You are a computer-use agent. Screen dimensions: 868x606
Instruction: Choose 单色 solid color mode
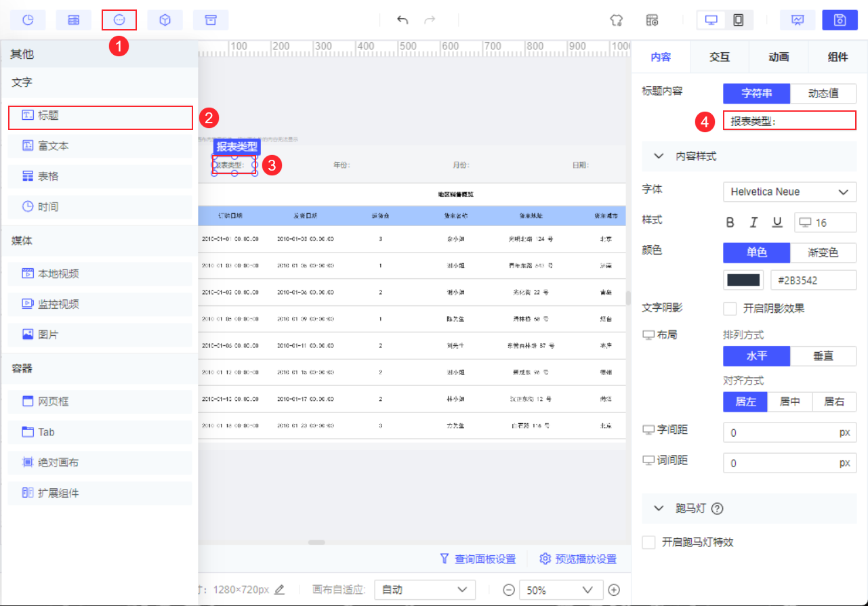pyautogui.click(x=756, y=253)
